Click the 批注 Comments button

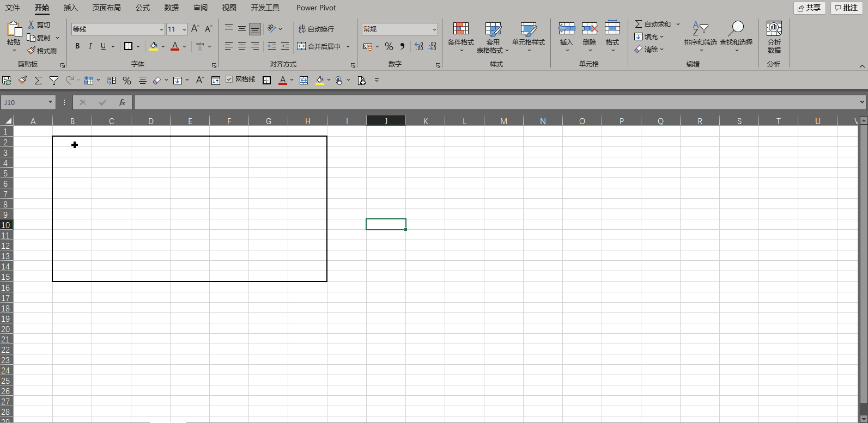pos(846,8)
